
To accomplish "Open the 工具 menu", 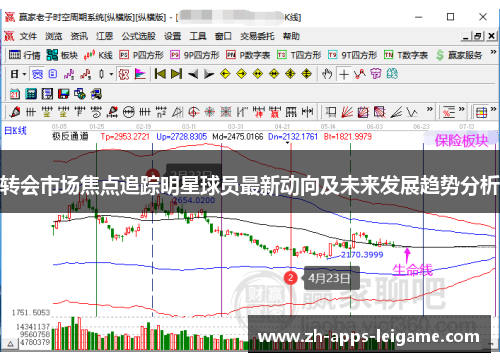I will tap(198, 36).
